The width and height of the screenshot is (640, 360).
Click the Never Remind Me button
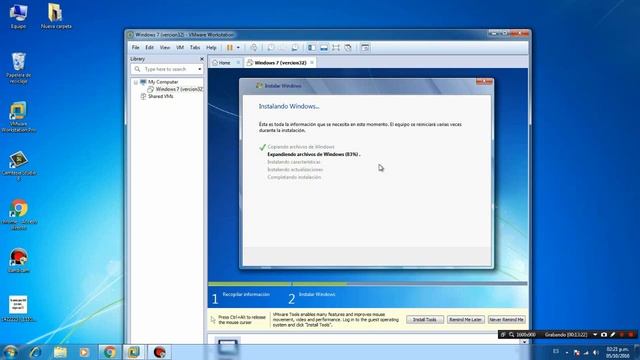tap(507, 320)
